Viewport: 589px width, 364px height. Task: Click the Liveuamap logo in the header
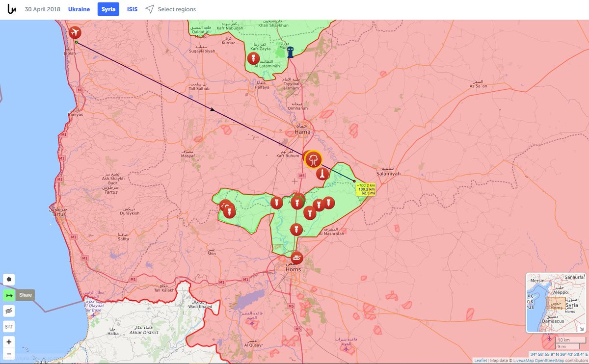12,9
